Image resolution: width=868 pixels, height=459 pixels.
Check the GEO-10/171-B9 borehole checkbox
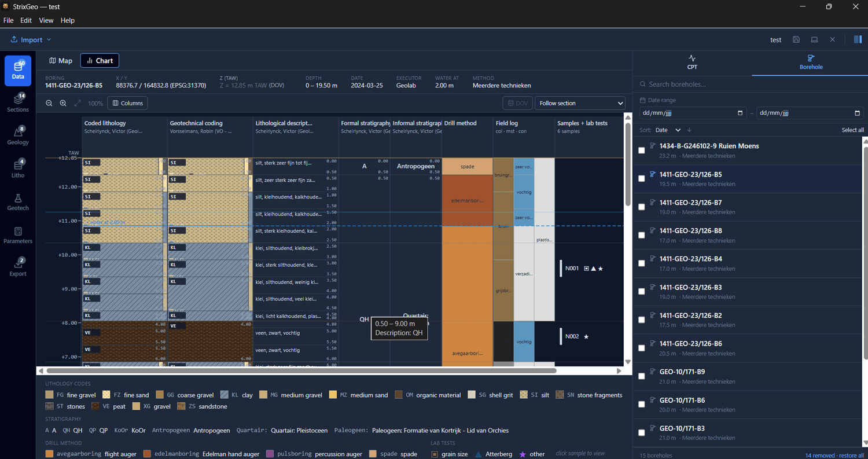tap(641, 376)
